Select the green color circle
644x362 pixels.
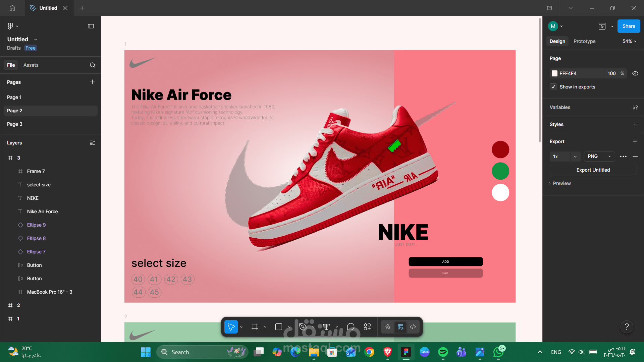click(500, 171)
